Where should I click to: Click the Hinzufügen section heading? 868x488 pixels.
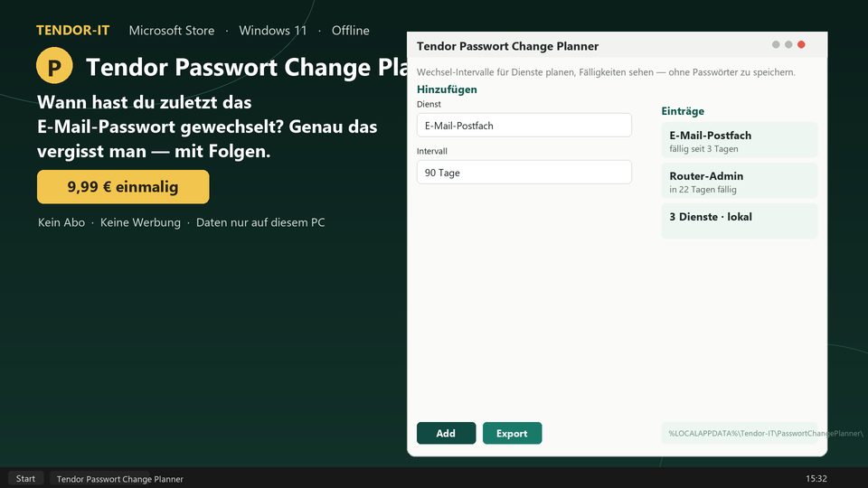[x=447, y=89]
